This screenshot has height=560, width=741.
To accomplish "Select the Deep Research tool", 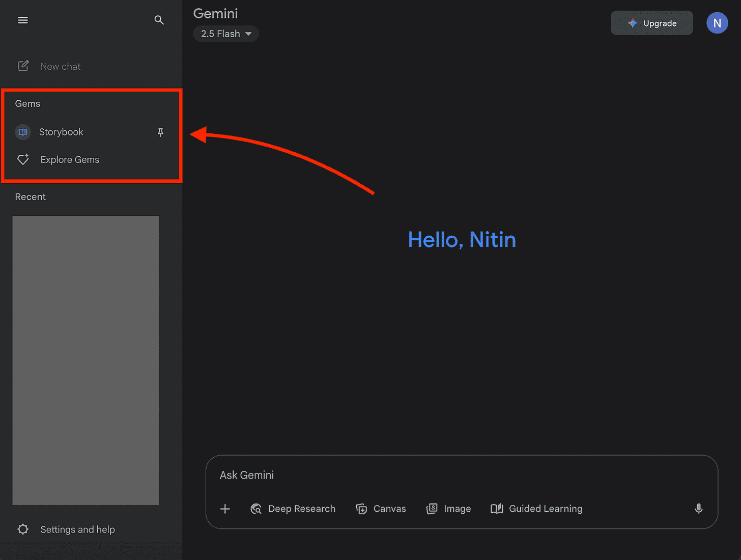I will click(293, 509).
